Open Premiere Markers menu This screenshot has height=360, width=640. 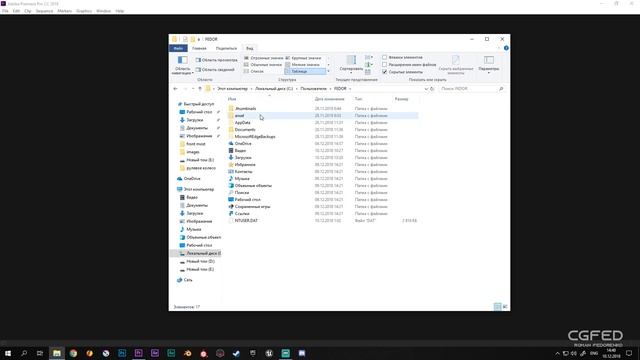click(64, 11)
